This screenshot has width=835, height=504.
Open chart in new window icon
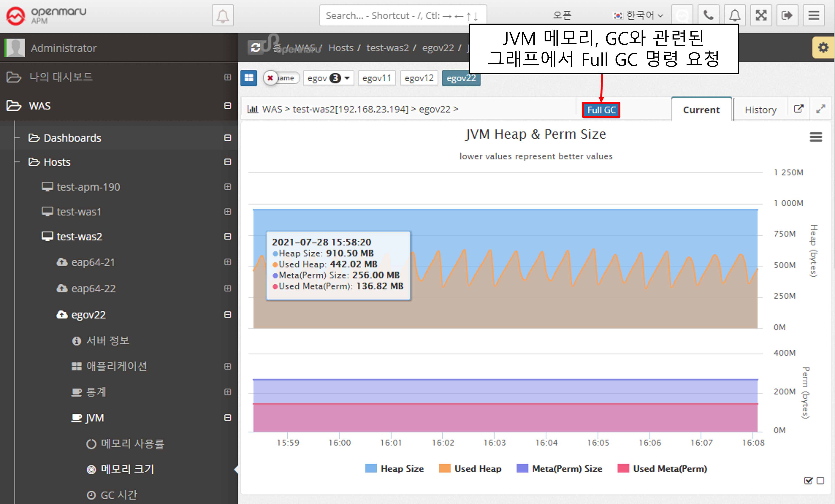tap(798, 109)
